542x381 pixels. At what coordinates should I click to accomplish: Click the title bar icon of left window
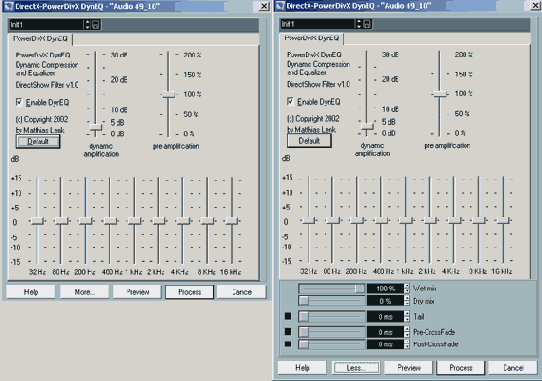8,6
